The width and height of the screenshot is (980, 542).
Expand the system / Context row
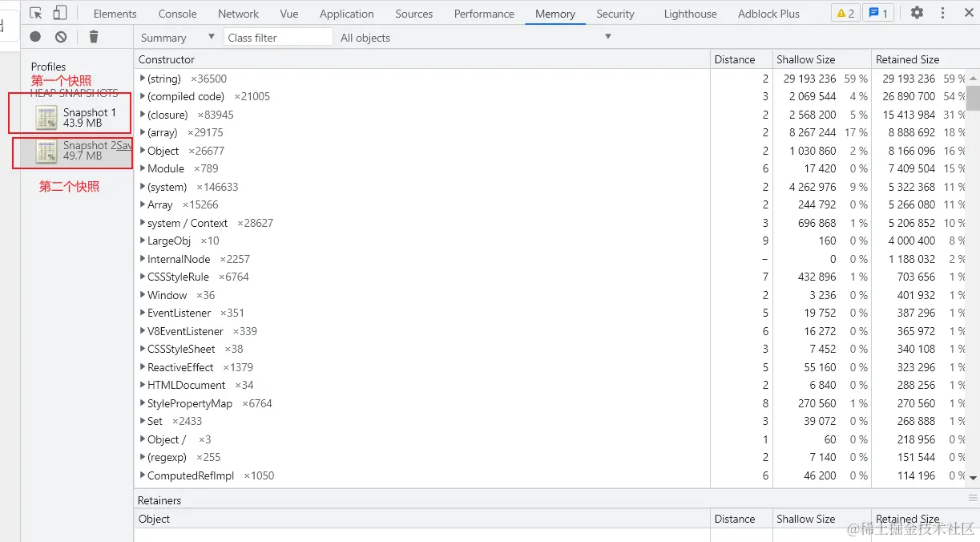tap(143, 223)
